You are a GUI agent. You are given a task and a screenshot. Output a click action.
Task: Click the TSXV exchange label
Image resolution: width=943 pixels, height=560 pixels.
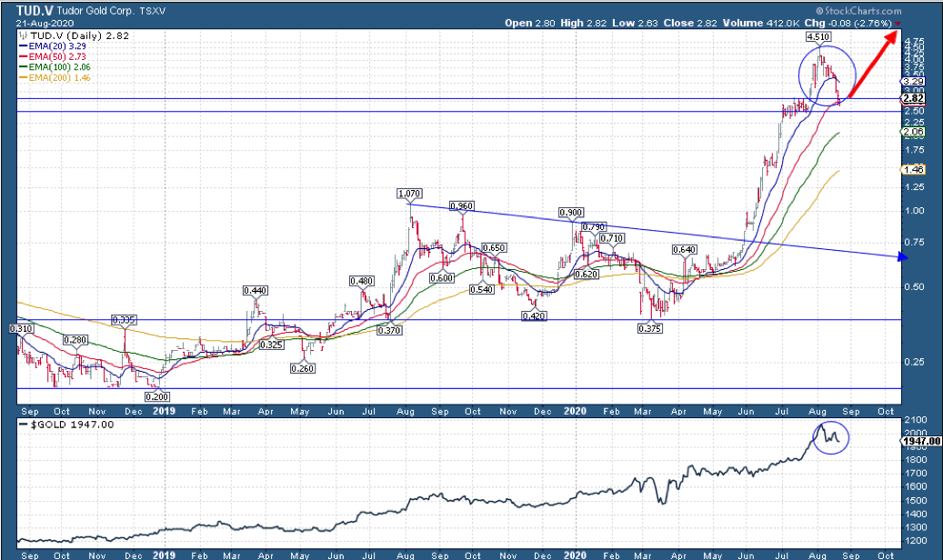pos(152,11)
